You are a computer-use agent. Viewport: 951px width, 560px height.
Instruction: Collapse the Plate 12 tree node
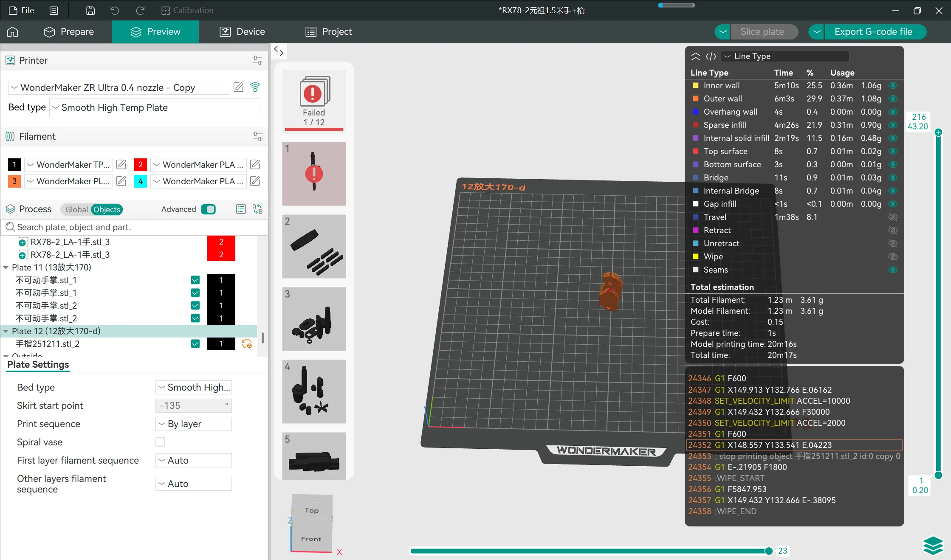click(x=6, y=331)
